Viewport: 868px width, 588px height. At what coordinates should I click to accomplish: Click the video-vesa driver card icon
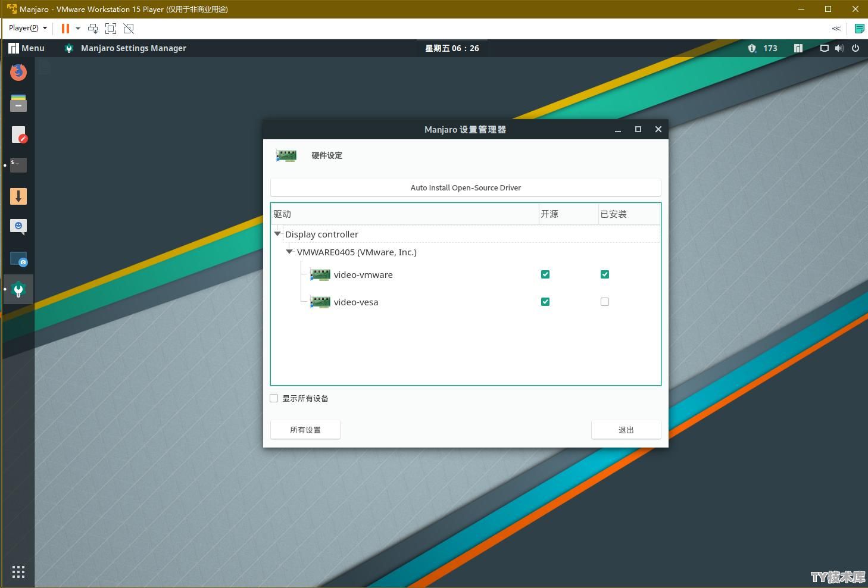(320, 302)
